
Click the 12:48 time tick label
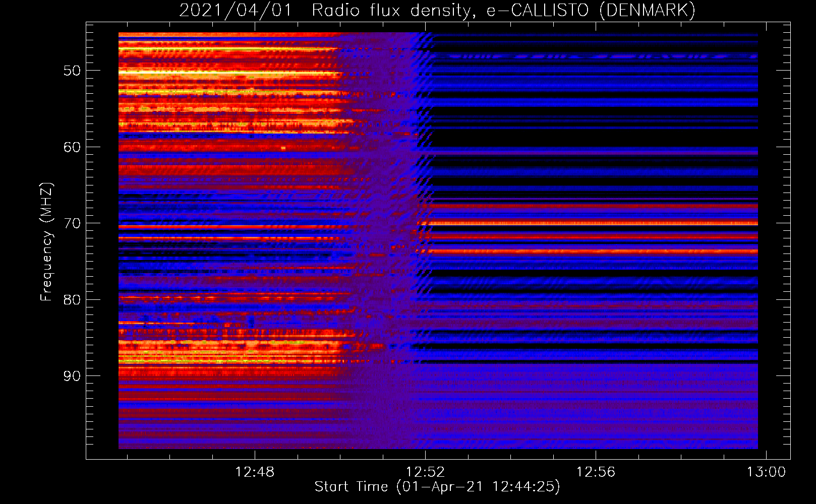255,472
